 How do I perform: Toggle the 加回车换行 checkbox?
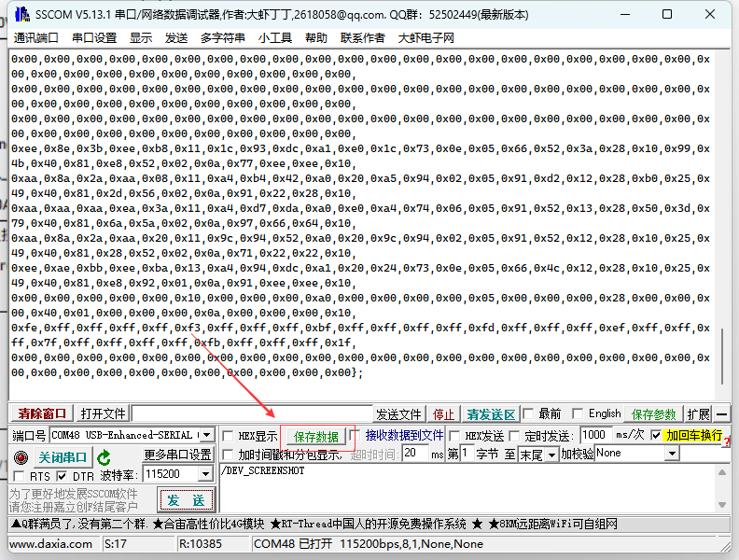(656, 436)
